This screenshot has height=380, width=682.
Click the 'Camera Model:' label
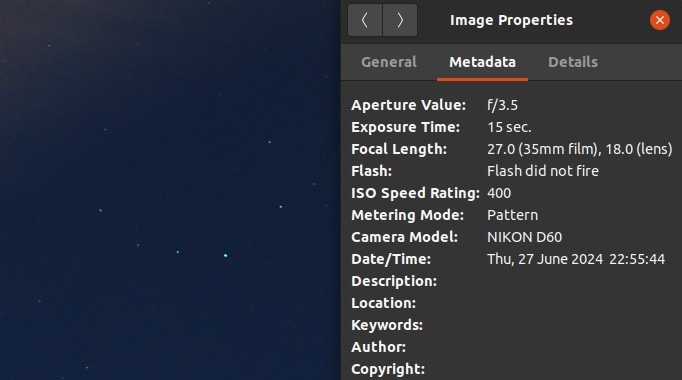tap(405, 237)
